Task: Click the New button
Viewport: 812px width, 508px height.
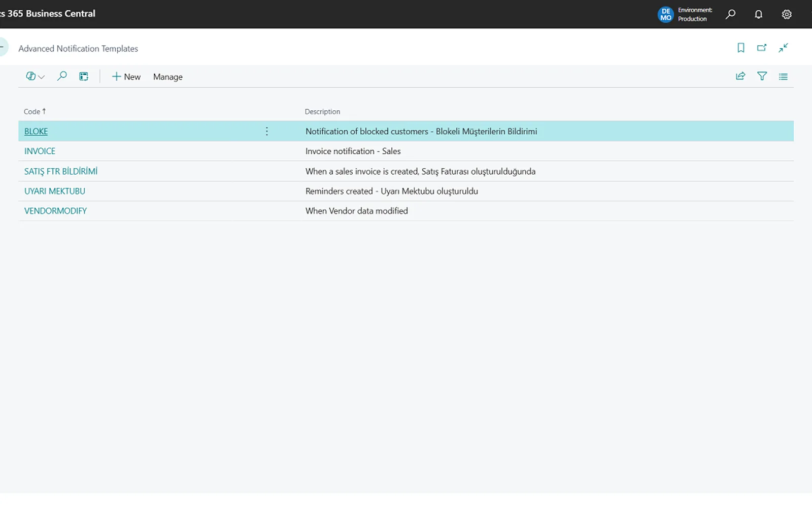Action: click(x=126, y=77)
